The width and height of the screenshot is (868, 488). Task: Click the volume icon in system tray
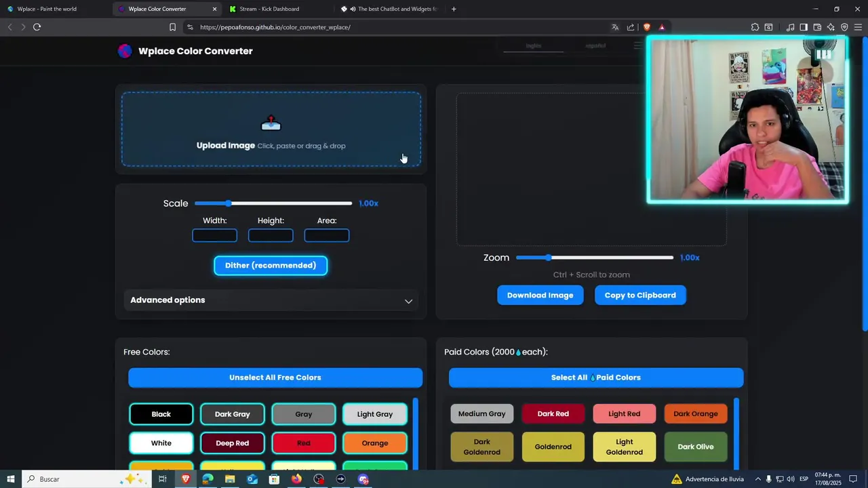coord(791,479)
